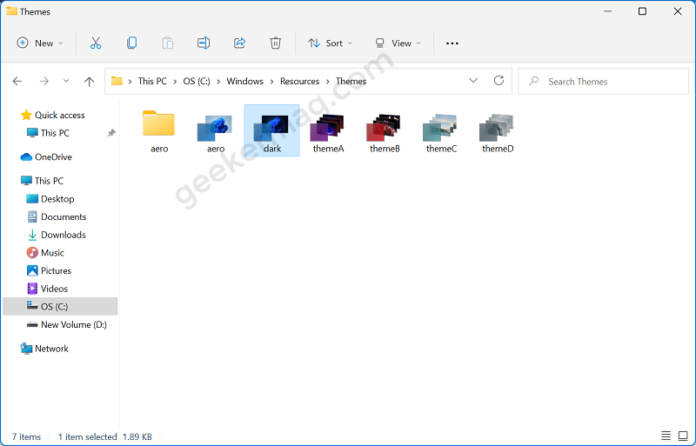Viewport: 696px width, 446px height.
Task: Go forward with the right arrow
Action: pyautogui.click(x=44, y=81)
